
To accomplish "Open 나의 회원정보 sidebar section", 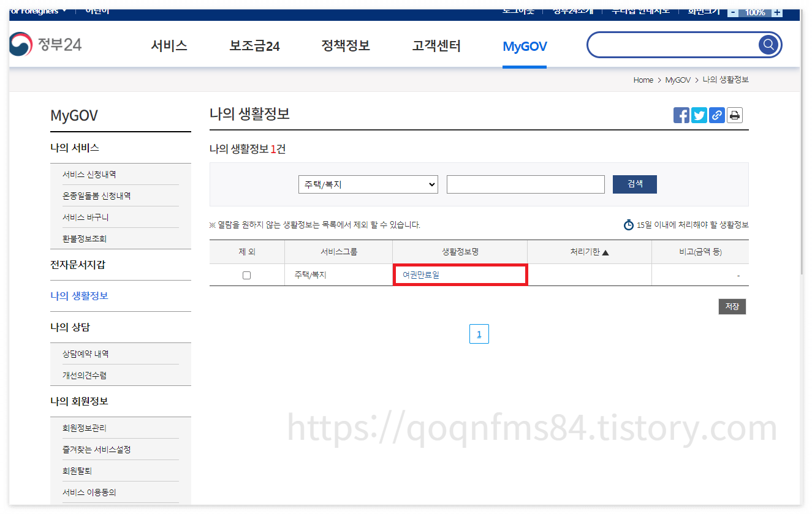I will pyautogui.click(x=79, y=401).
